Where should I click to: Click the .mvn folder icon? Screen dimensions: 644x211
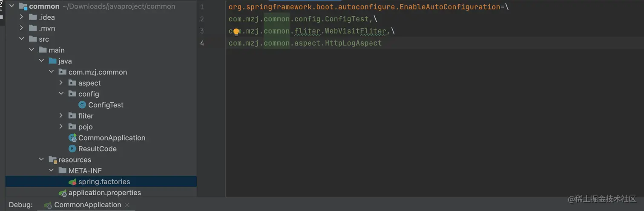33,28
